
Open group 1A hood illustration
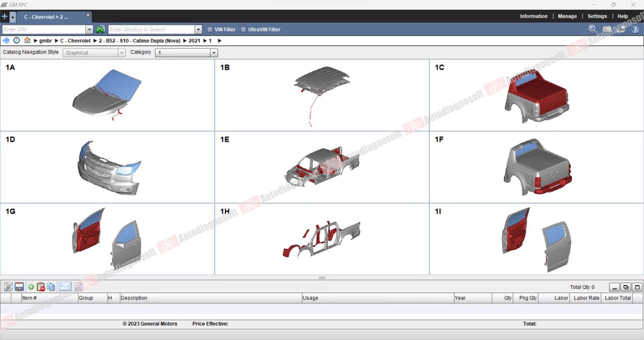point(107,95)
